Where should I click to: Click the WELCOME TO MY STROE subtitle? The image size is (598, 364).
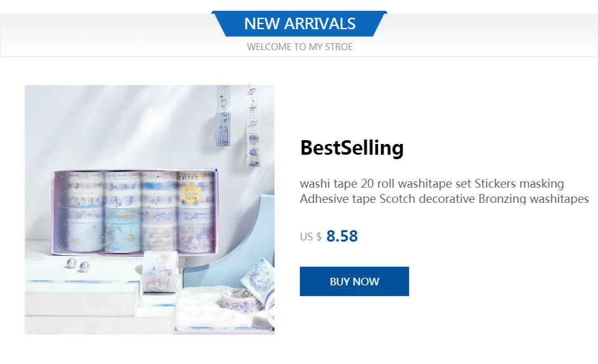299,47
